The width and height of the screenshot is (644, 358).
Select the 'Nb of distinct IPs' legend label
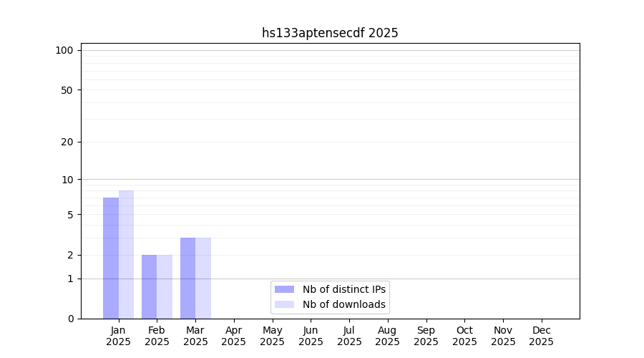pyautogui.click(x=343, y=289)
